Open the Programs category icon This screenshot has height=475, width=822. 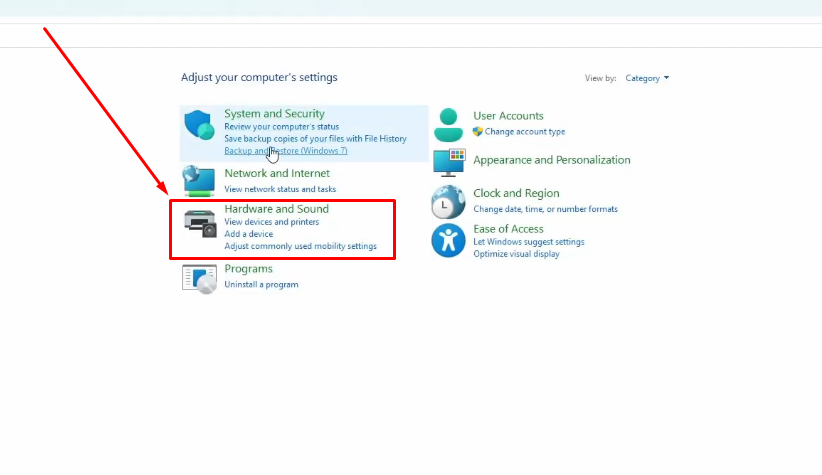199,279
